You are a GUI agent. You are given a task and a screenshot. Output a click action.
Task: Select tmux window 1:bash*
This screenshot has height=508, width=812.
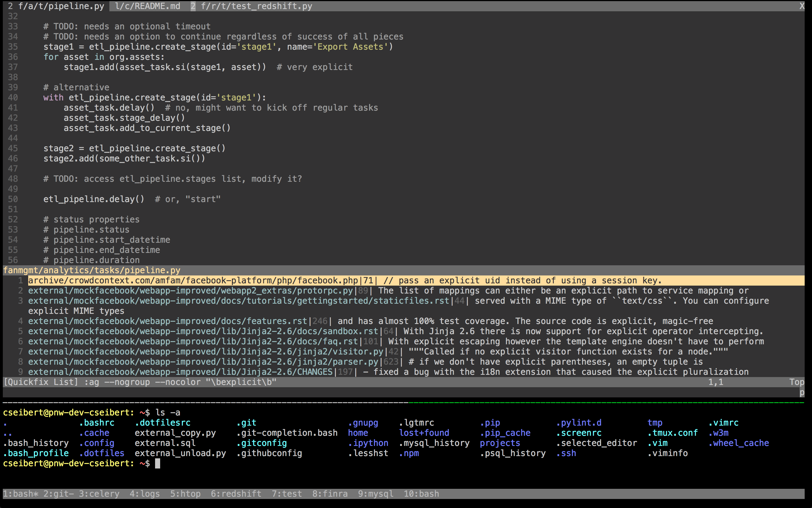coord(21,494)
